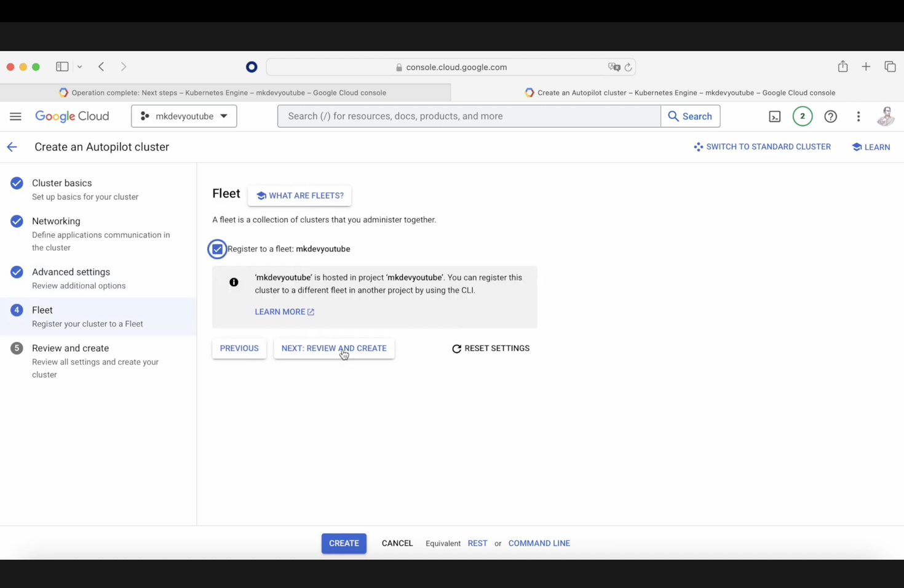Click the Cancel button
The height and width of the screenshot is (588, 904).
coord(397,543)
